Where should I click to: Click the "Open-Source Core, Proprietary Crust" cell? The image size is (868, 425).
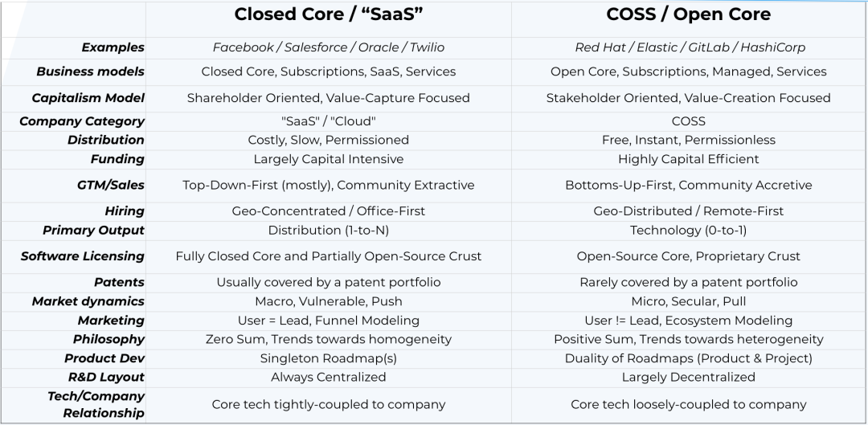click(689, 256)
